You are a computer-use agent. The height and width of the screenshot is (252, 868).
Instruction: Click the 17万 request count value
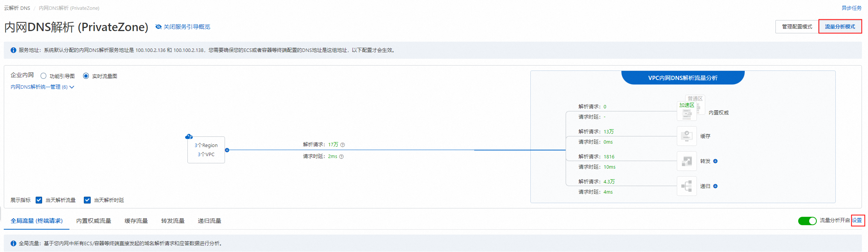[x=333, y=145]
